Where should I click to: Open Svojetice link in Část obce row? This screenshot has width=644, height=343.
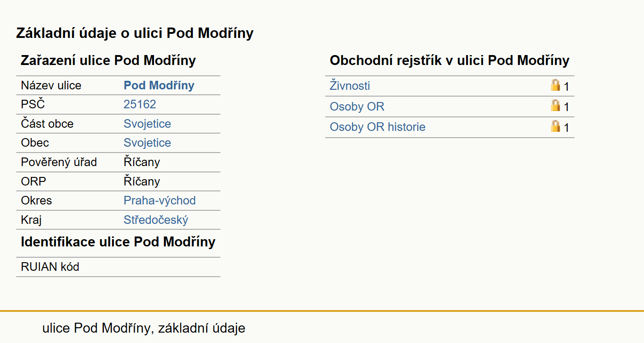tap(147, 124)
